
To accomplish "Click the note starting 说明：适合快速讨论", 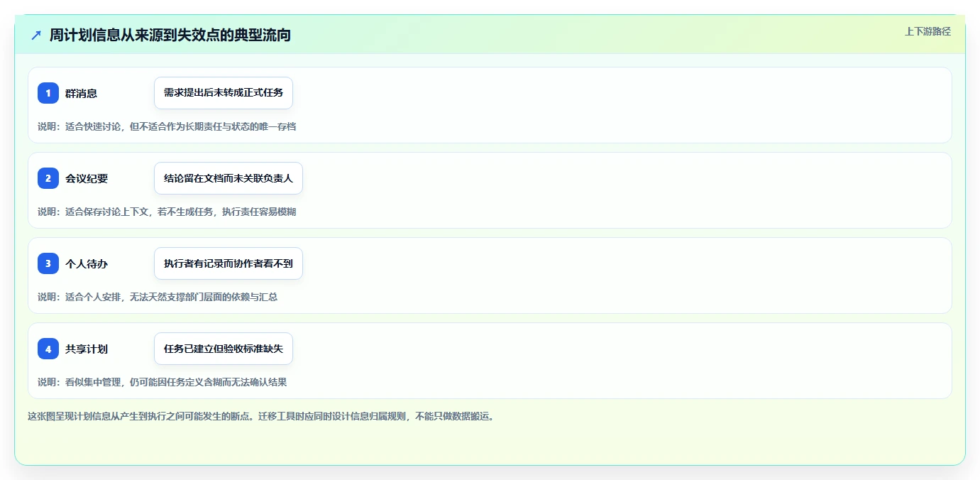I will pyautogui.click(x=167, y=126).
